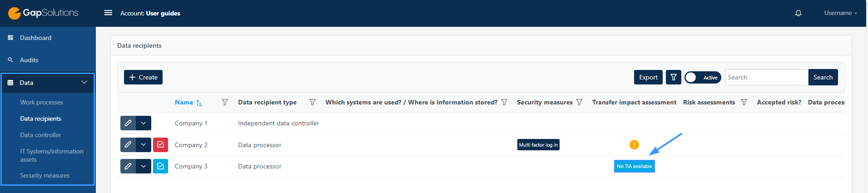This screenshot has height=193, width=868.
Task: Filter the Security measures column
Action: click(579, 102)
